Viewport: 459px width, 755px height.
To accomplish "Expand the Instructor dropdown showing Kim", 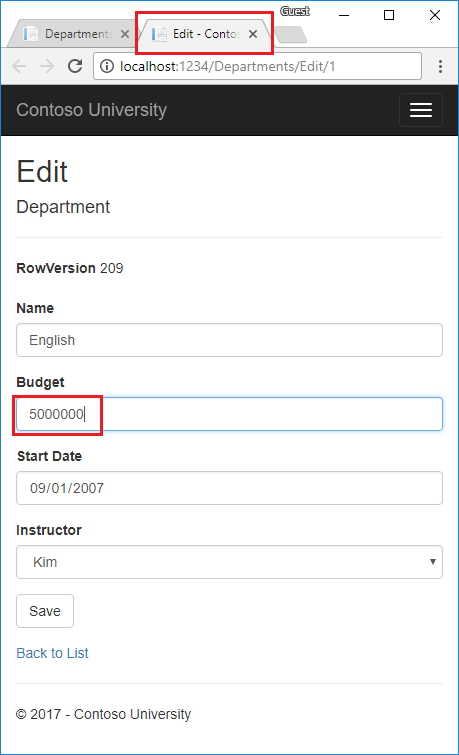I will (229, 562).
